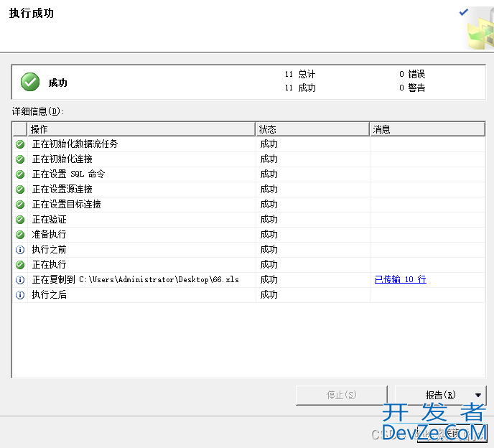Click the 报告(R) button
Screen dimensions: 494x448
tap(440, 395)
